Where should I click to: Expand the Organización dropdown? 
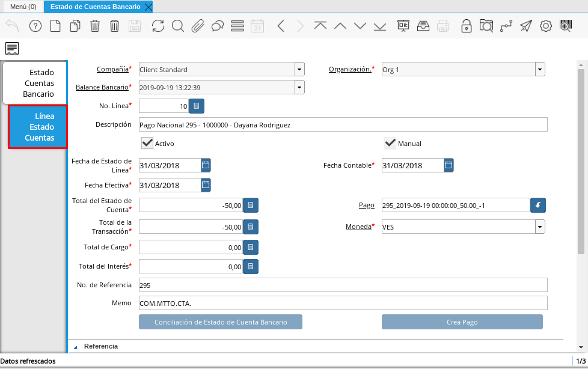(540, 70)
